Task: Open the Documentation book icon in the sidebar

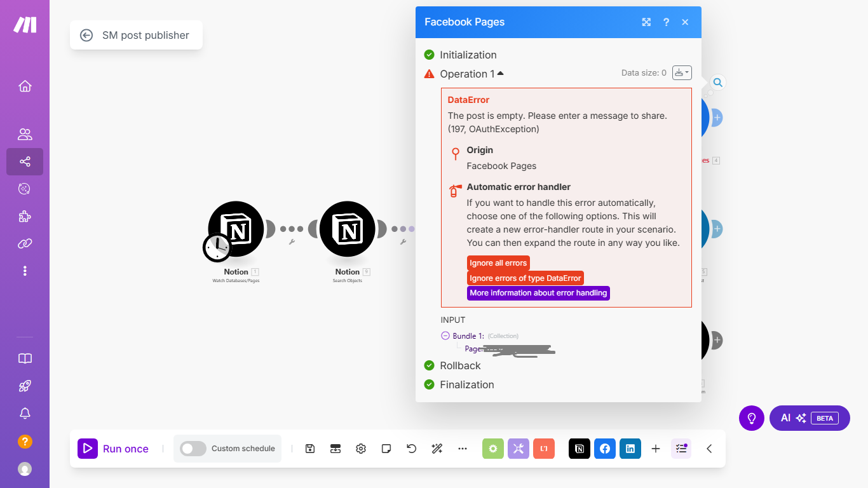Action: (25, 358)
